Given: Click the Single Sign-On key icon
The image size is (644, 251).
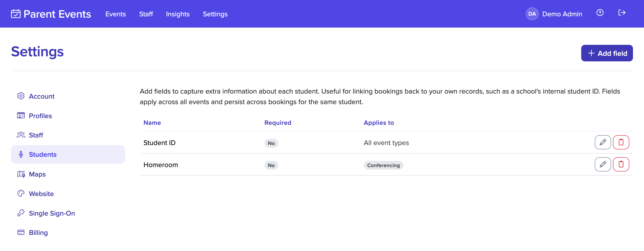Looking at the screenshot, I should pyautogui.click(x=21, y=213).
